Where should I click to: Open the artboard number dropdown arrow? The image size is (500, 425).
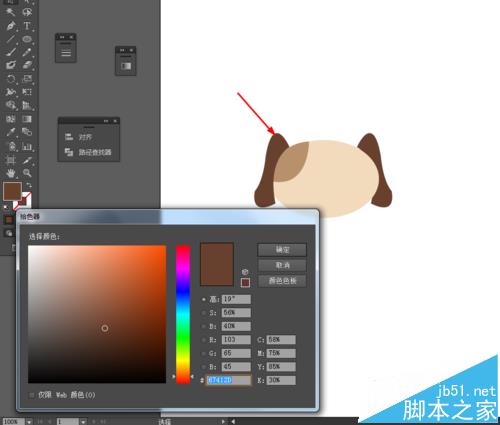coord(83,422)
